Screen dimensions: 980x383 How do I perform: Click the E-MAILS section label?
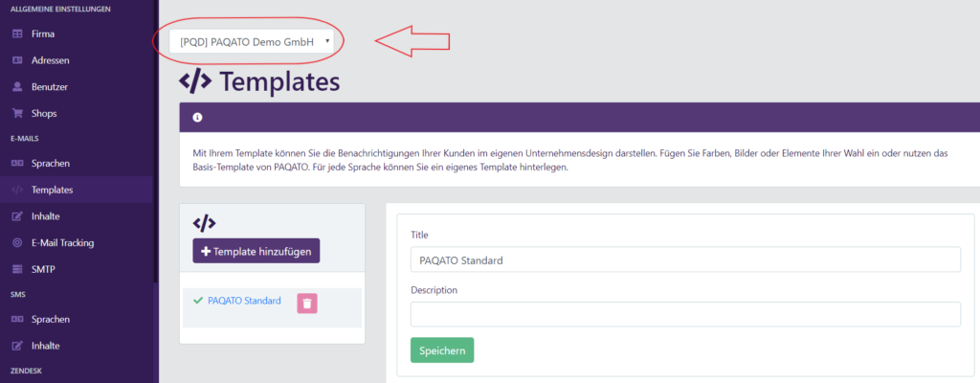coord(25,138)
